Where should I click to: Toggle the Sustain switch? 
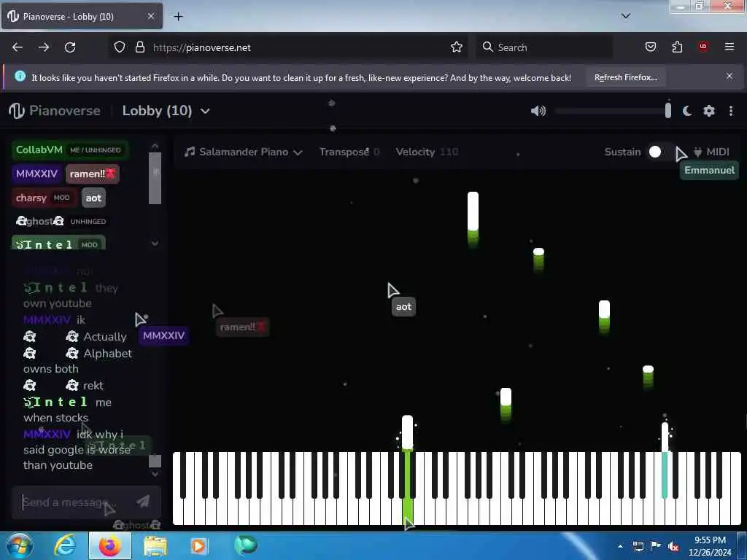[x=660, y=152]
